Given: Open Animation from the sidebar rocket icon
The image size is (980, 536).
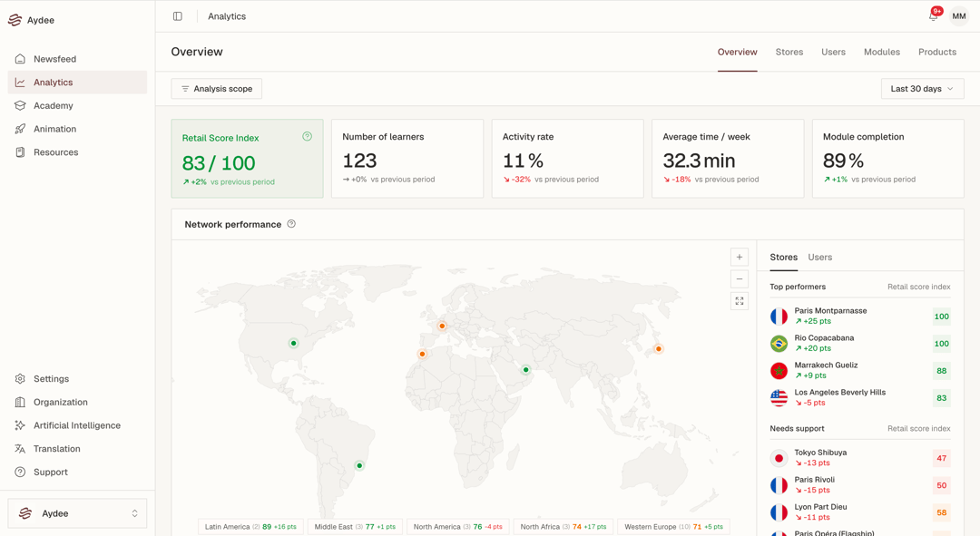Looking at the screenshot, I should click(21, 129).
